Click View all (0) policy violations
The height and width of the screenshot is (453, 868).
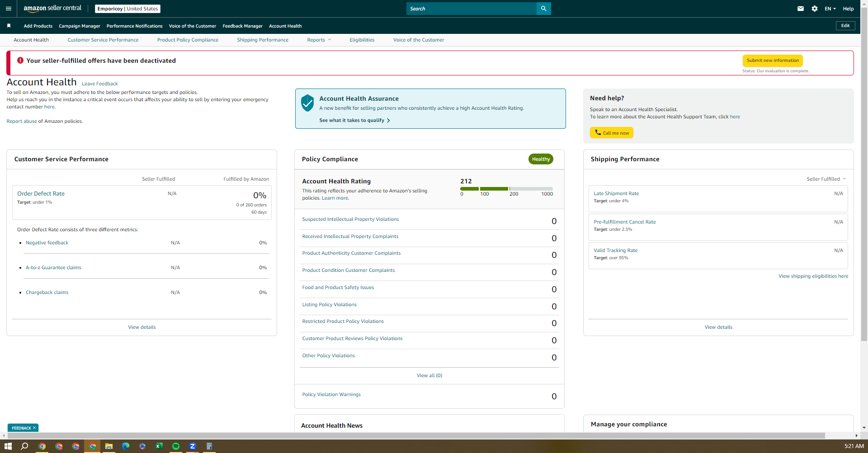(x=429, y=375)
